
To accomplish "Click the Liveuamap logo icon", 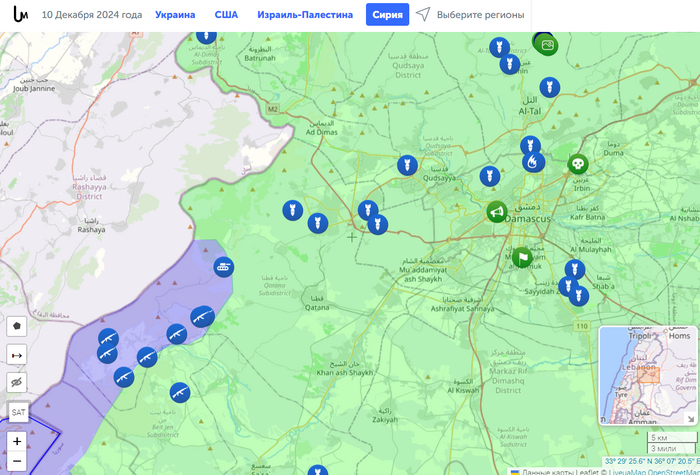I will point(19,15).
